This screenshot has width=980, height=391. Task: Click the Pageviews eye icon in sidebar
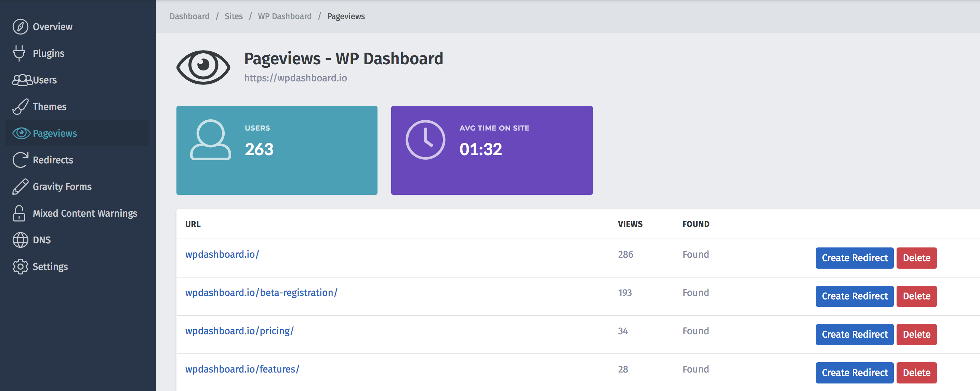point(21,133)
